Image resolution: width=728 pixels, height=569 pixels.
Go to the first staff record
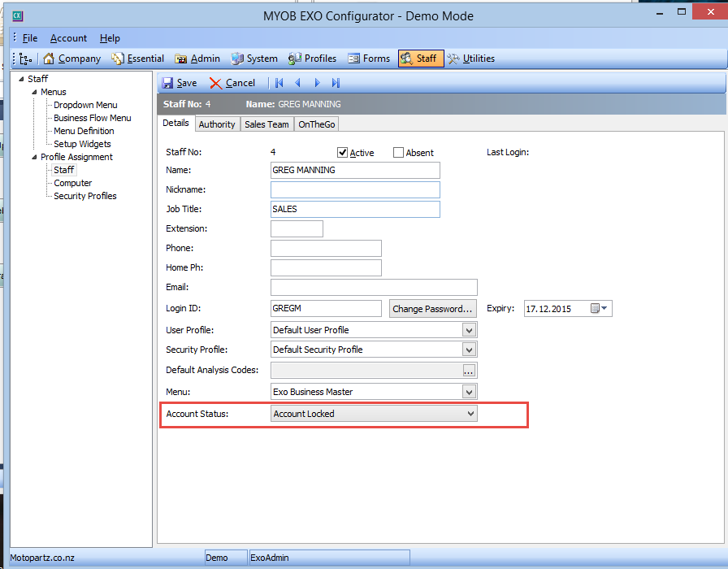point(279,83)
